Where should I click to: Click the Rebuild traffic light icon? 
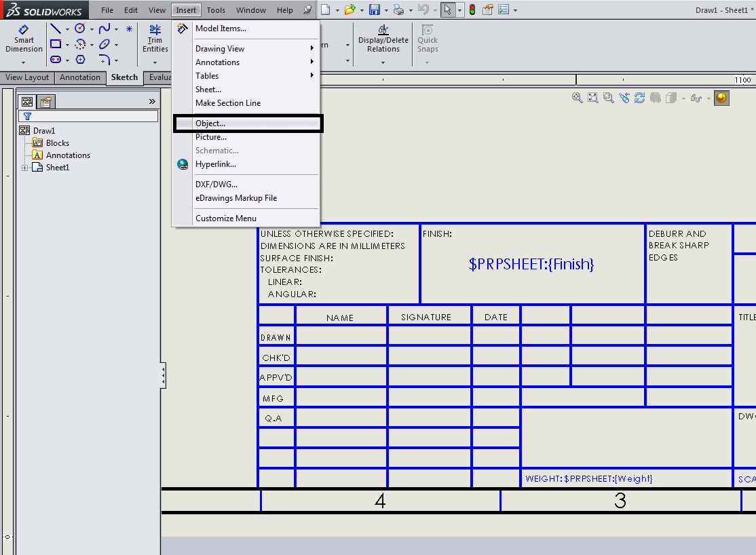tap(472, 9)
